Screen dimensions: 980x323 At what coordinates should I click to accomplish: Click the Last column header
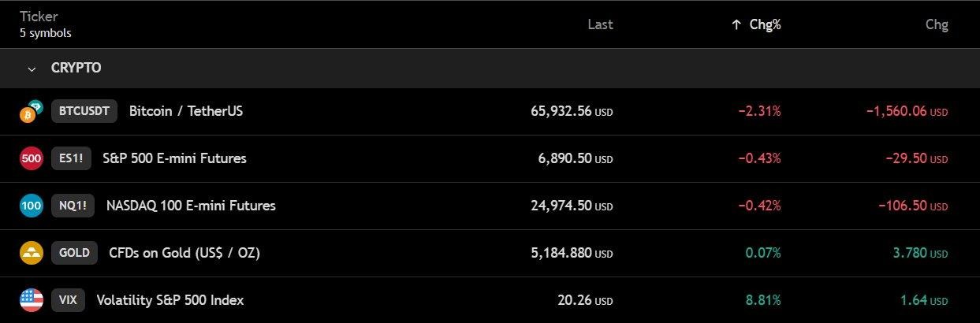click(600, 24)
